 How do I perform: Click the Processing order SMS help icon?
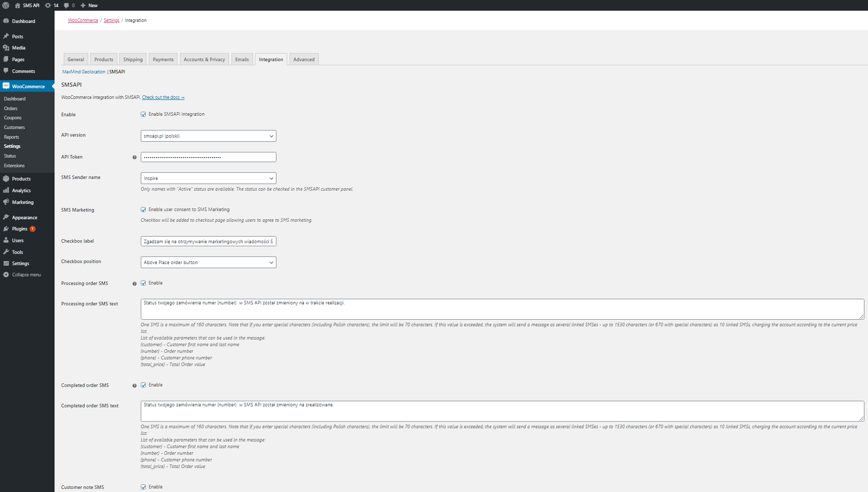(x=135, y=283)
